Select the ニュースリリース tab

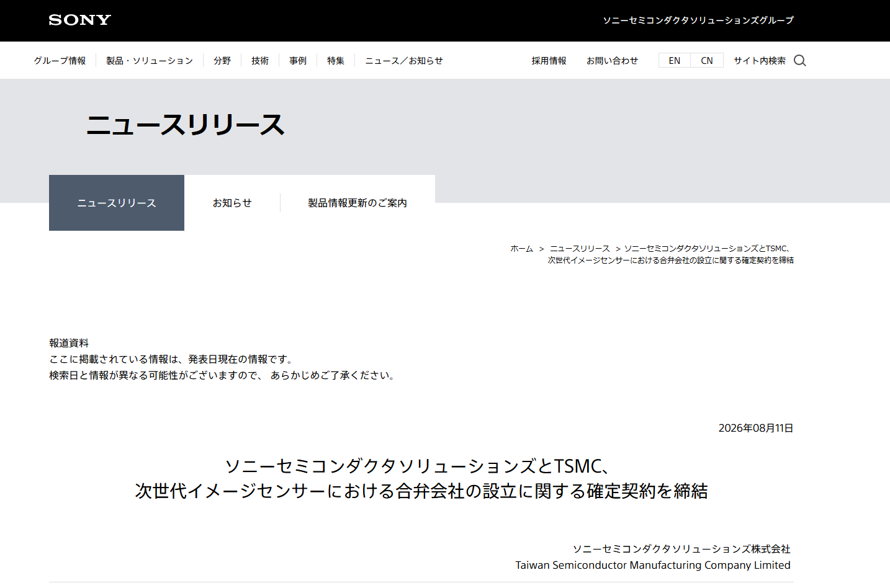117,203
